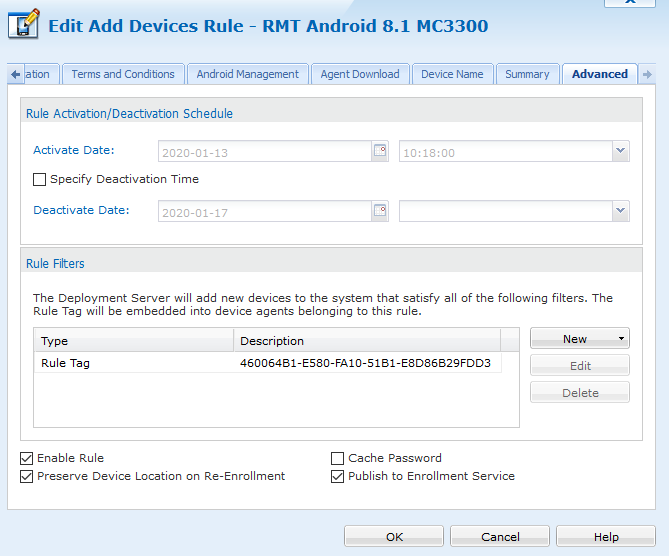Tick the Specify Deactivation Time checkbox

coord(40,180)
